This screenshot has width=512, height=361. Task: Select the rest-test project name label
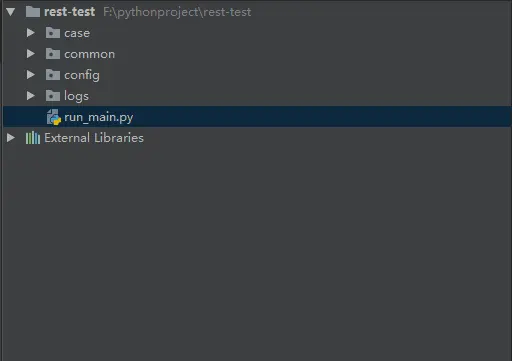point(70,12)
